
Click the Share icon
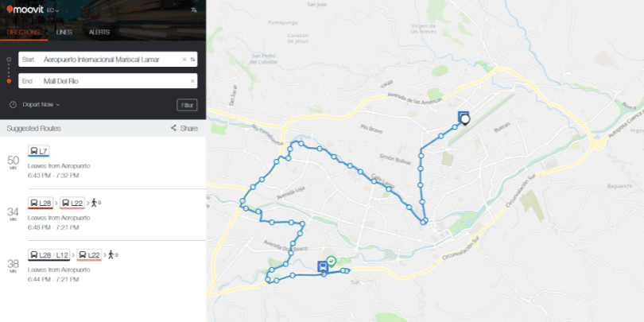[174, 129]
